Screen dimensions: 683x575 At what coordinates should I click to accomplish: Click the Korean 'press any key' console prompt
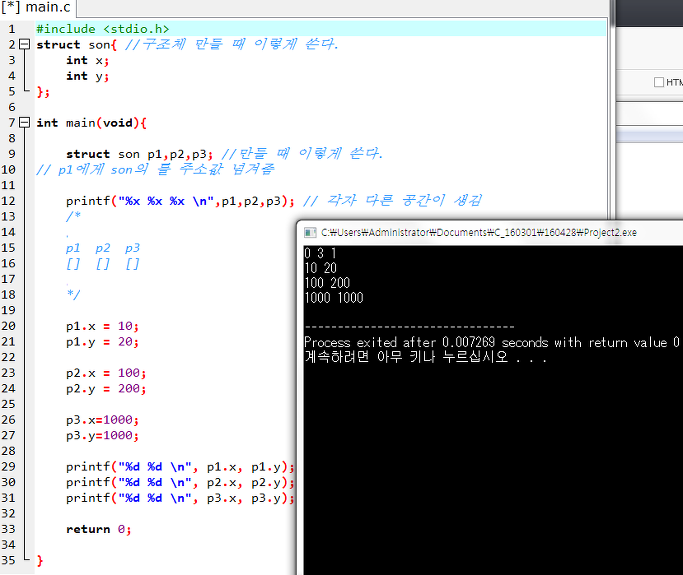coord(425,357)
